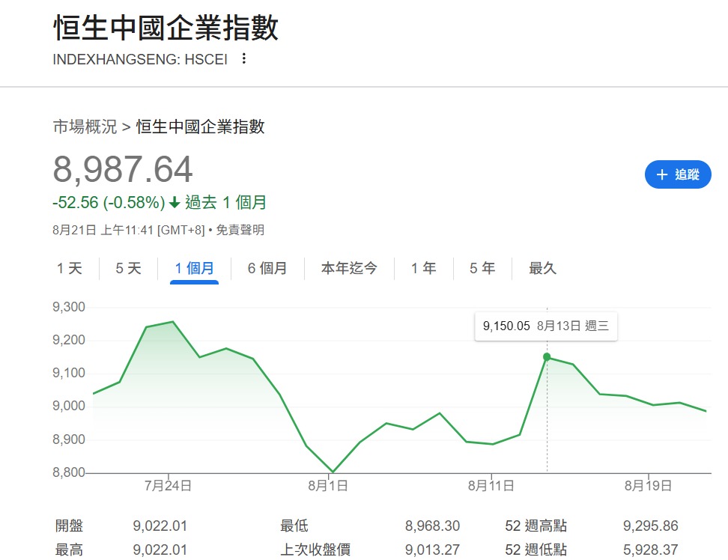728x560 pixels.
Task: Click the down arrow next to -0.58%
Action: (175, 203)
